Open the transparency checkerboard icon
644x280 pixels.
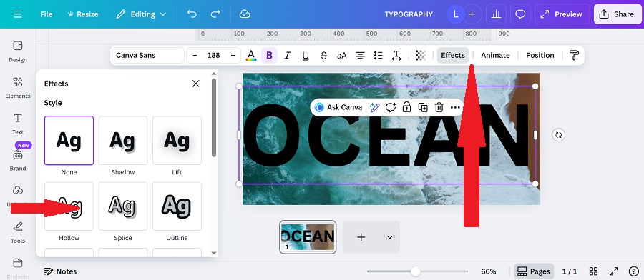pyautogui.click(x=421, y=55)
